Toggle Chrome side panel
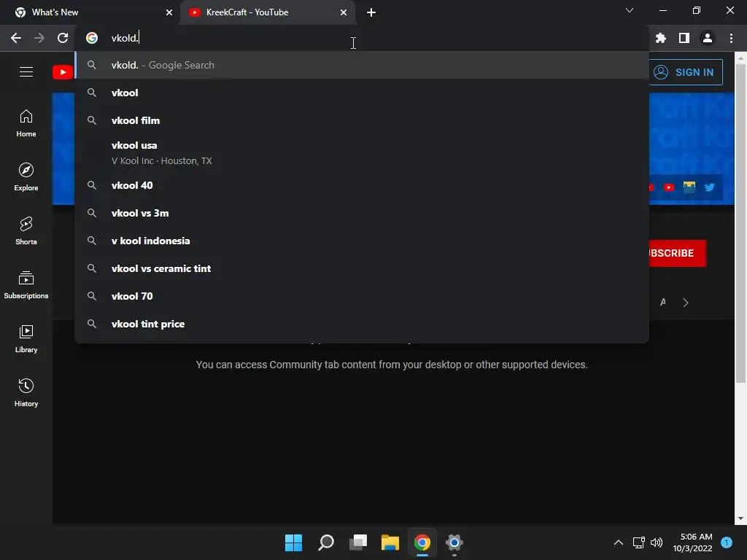The image size is (747, 560). [684, 38]
